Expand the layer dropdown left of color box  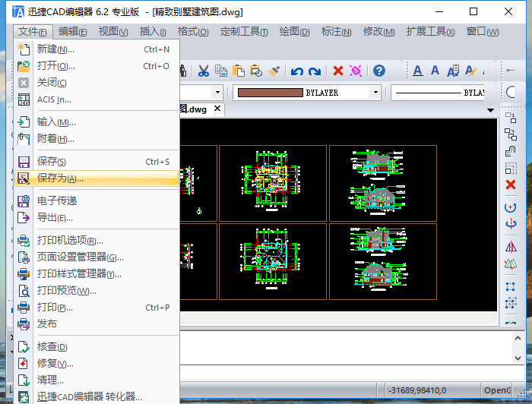pos(217,93)
